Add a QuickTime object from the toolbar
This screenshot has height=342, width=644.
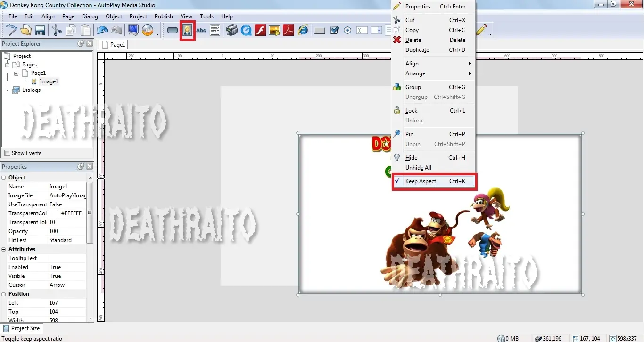coord(246,31)
